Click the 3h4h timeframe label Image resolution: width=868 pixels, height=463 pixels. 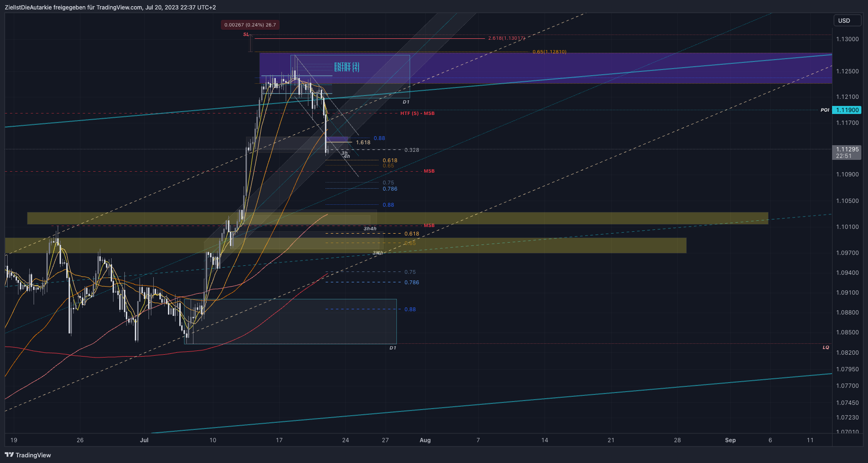pos(370,229)
